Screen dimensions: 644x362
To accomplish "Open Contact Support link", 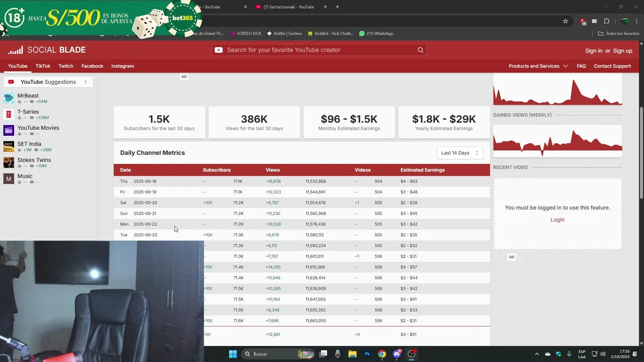I will point(612,66).
